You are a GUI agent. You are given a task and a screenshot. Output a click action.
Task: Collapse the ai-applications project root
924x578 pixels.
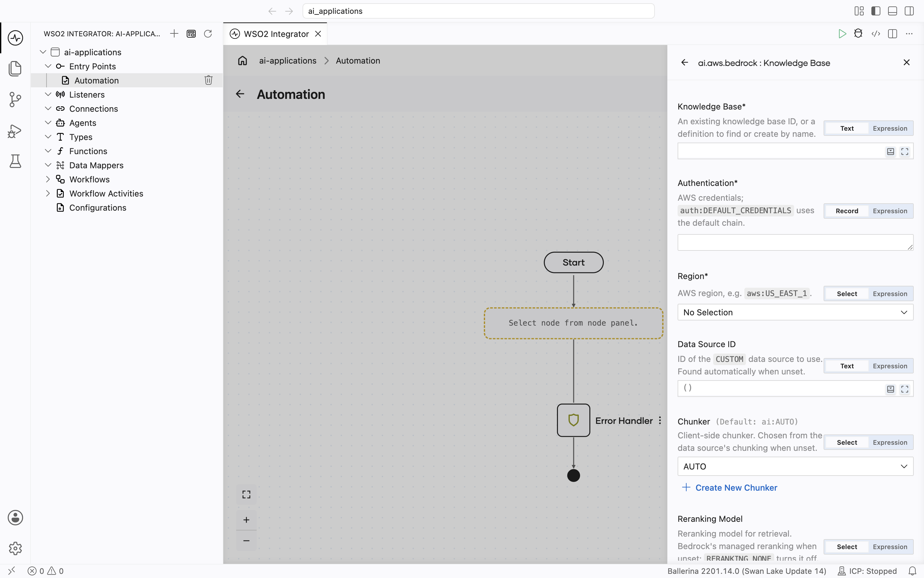[43, 52]
